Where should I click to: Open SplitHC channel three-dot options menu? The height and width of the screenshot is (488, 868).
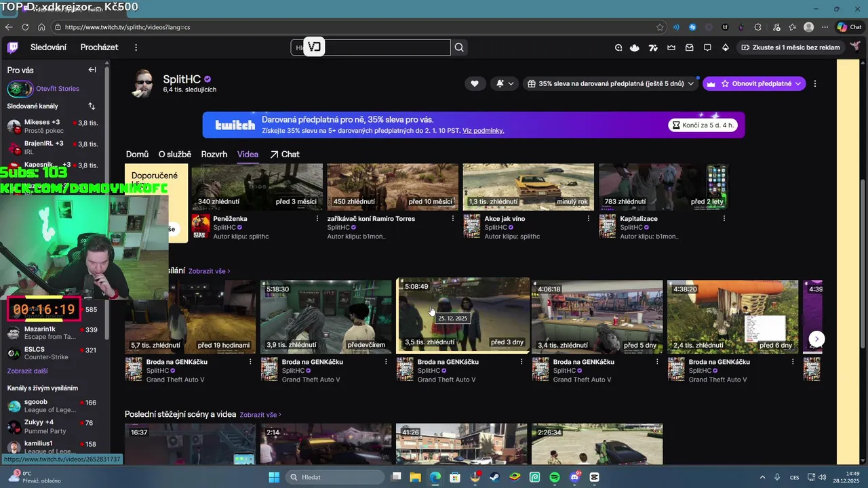click(814, 83)
